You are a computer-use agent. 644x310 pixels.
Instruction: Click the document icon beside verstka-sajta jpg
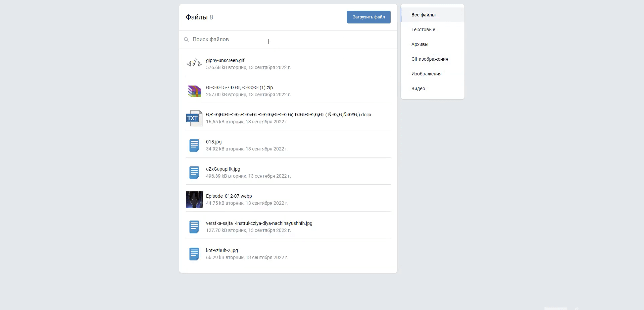(x=194, y=227)
